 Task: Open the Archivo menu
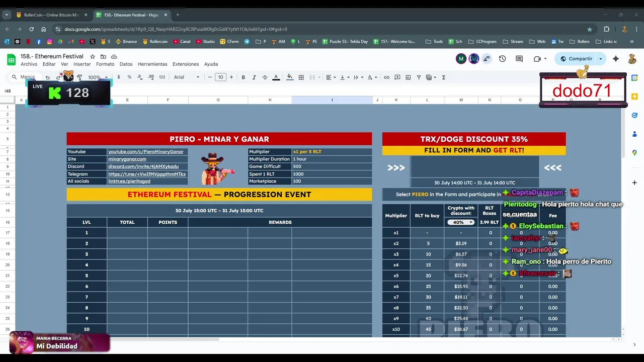(x=29, y=64)
